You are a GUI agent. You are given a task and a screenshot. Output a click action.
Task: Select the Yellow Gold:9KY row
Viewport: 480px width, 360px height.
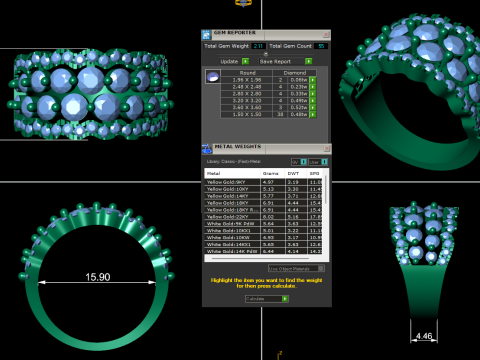pyautogui.click(x=263, y=182)
